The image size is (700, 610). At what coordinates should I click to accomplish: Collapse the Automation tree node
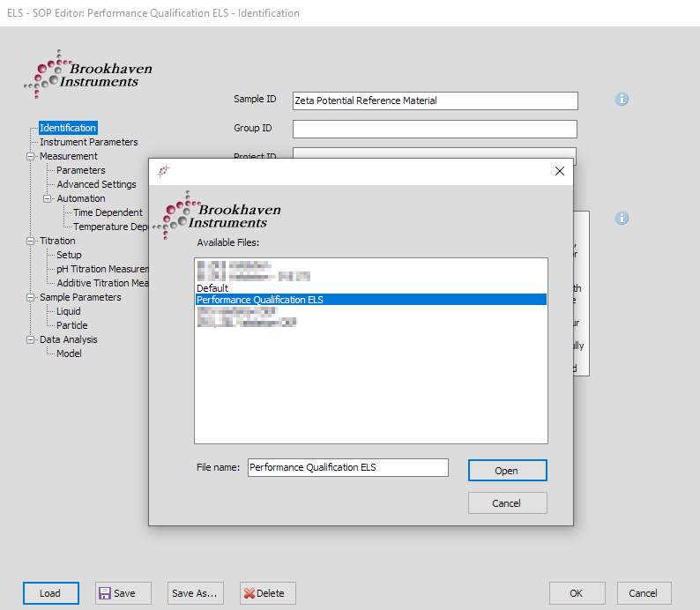[48, 198]
